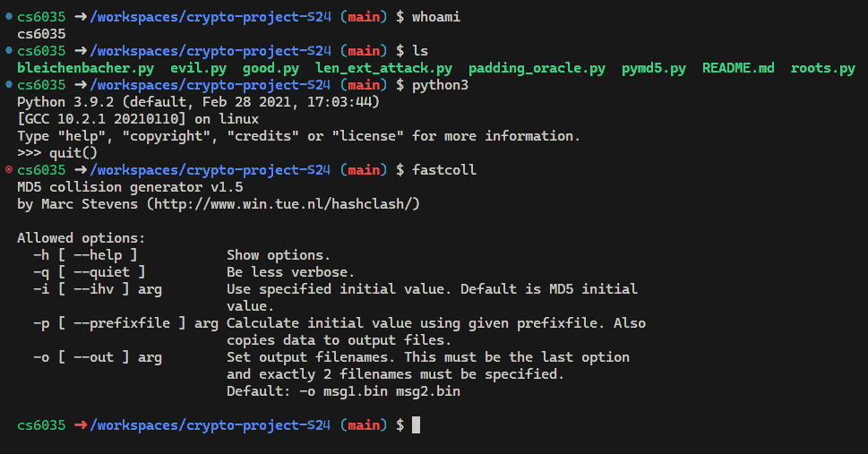Click the blue dot beside whoami command
The width and height of the screenshot is (868, 454).
click(9, 17)
